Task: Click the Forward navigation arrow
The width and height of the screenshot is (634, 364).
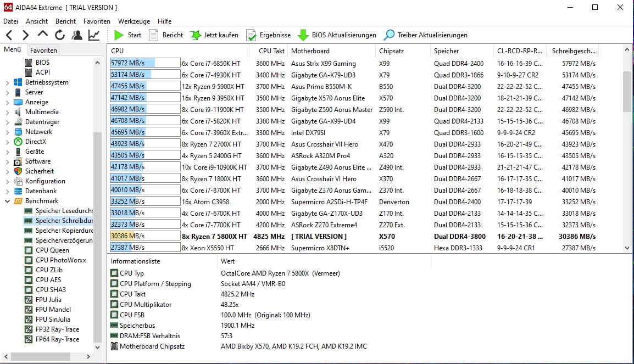Action: coord(25,35)
